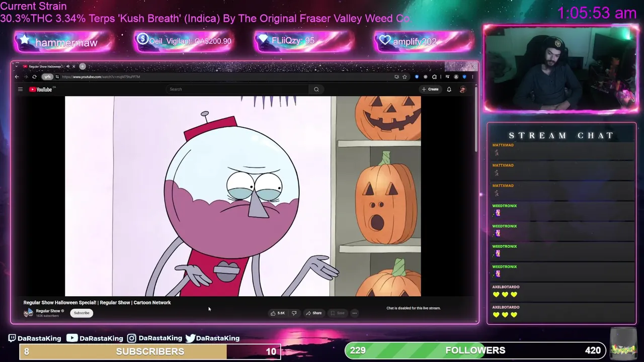This screenshot has width=644, height=362.
Task: Click the Twitch DaRastaKing handle
Action: point(34,338)
